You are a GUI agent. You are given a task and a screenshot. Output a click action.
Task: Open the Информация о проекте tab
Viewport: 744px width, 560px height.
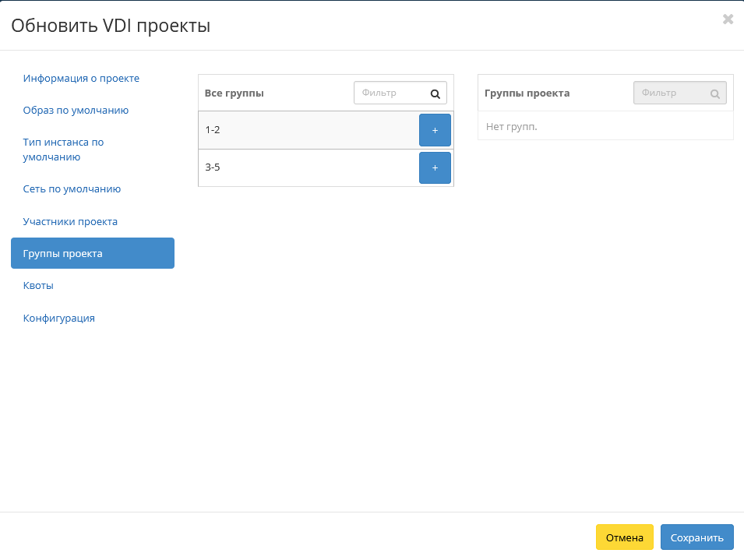tap(81, 78)
